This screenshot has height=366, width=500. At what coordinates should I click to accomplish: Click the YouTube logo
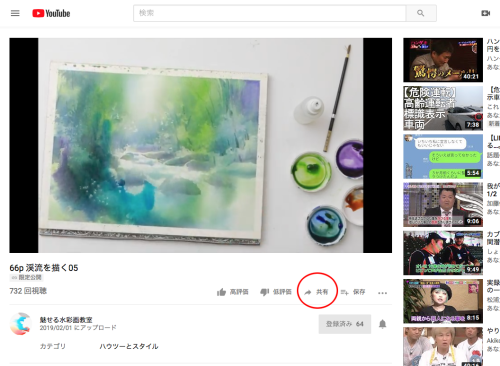[51, 13]
